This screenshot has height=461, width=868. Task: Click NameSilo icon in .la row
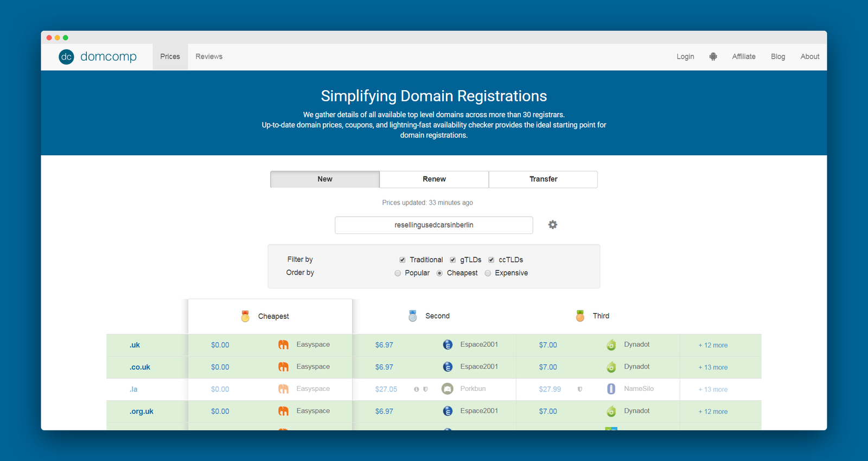(x=611, y=389)
